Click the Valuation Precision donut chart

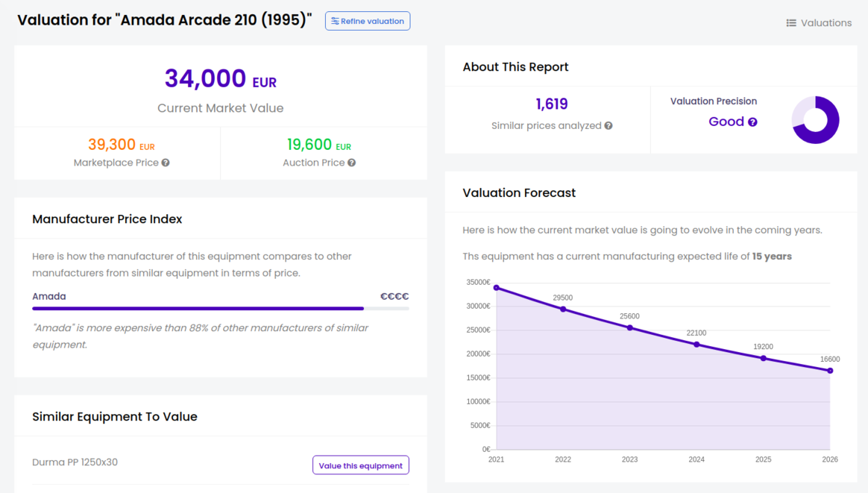(x=815, y=120)
